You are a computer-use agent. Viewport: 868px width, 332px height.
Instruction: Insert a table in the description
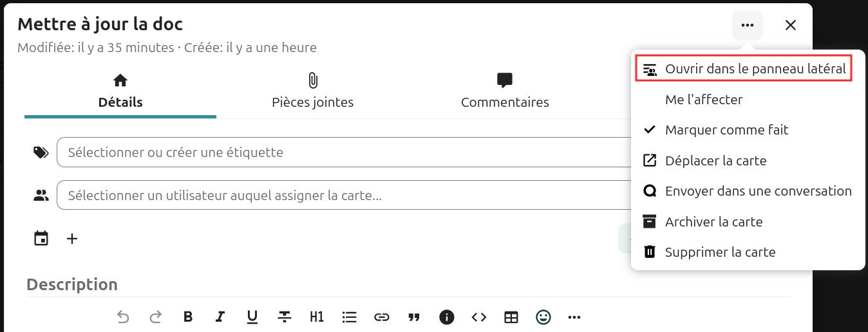(x=511, y=317)
